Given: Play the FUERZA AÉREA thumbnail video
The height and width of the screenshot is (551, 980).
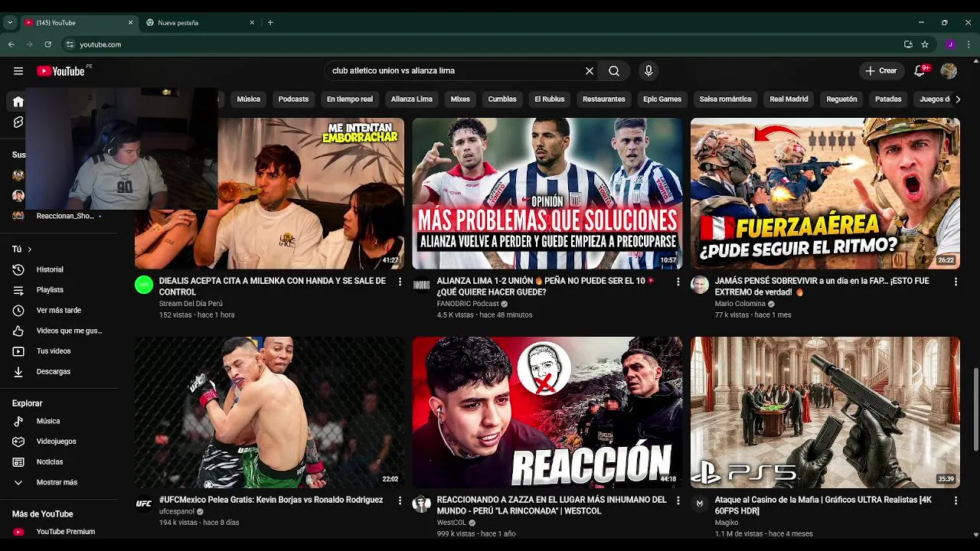Looking at the screenshot, I should point(825,194).
